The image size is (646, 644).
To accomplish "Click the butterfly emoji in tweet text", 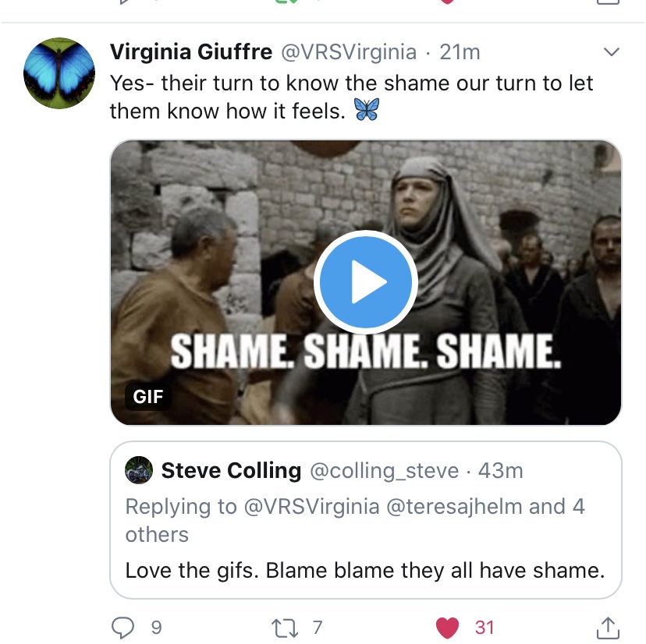I will click(366, 111).
